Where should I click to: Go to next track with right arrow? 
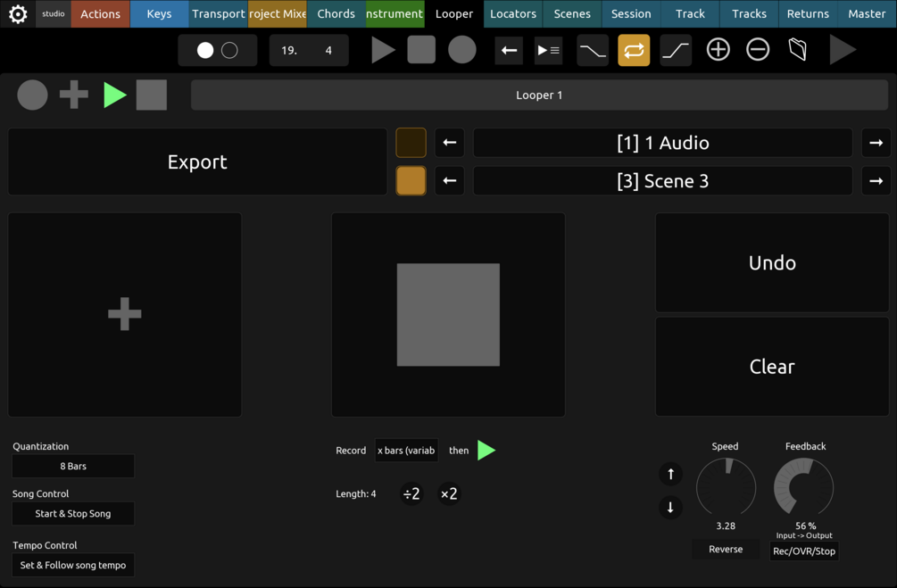(x=876, y=143)
